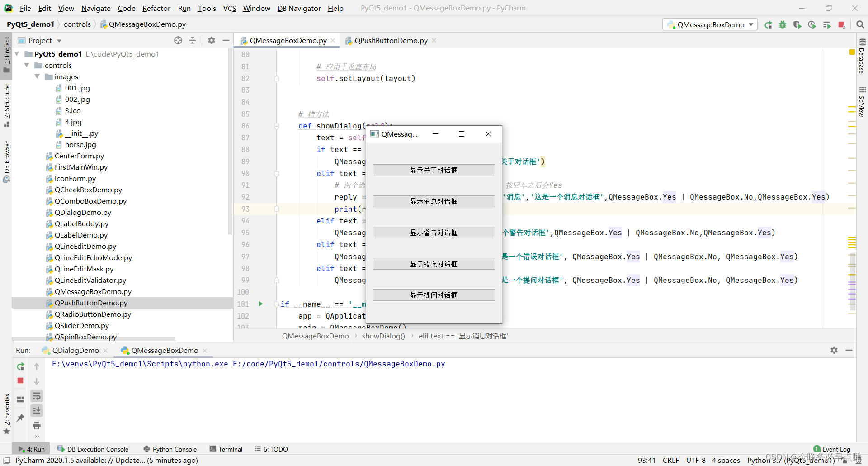The width and height of the screenshot is (868, 466).
Task: Click the Debug bug icon
Action: point(783,25)
